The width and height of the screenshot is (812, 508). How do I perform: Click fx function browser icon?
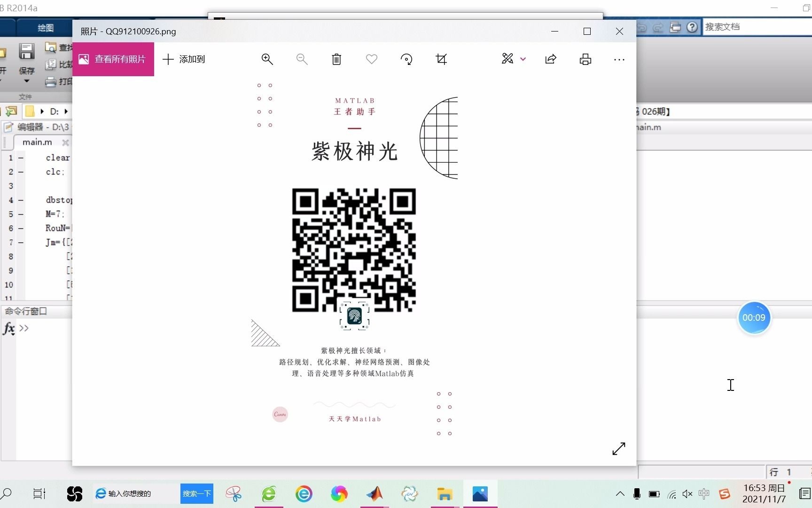(x=8, y=328)
